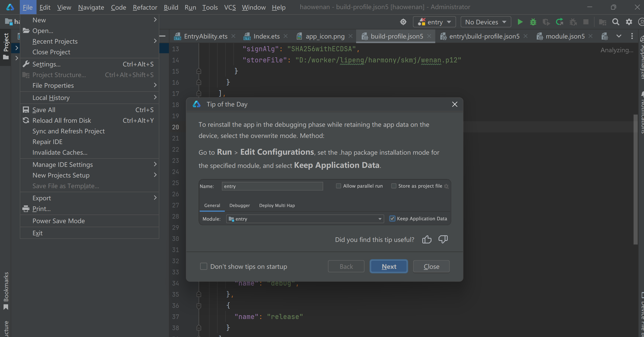The width and height of the screenshot is (644, 337).
Task: Switch to Debugger tab in tip image
Action: 239,205
